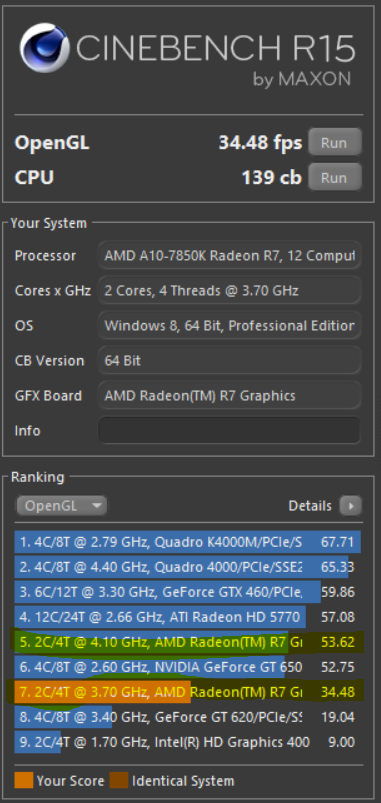
Task: Click the Cinebench sphere logo icon
Action: (44, 48)
